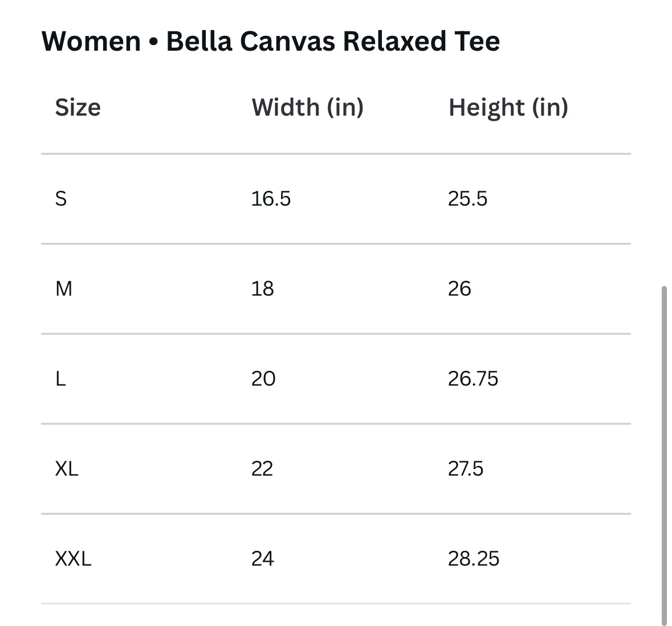672x626 pixels.
Task: Select the M size row label
Action: tap(64, 289)
